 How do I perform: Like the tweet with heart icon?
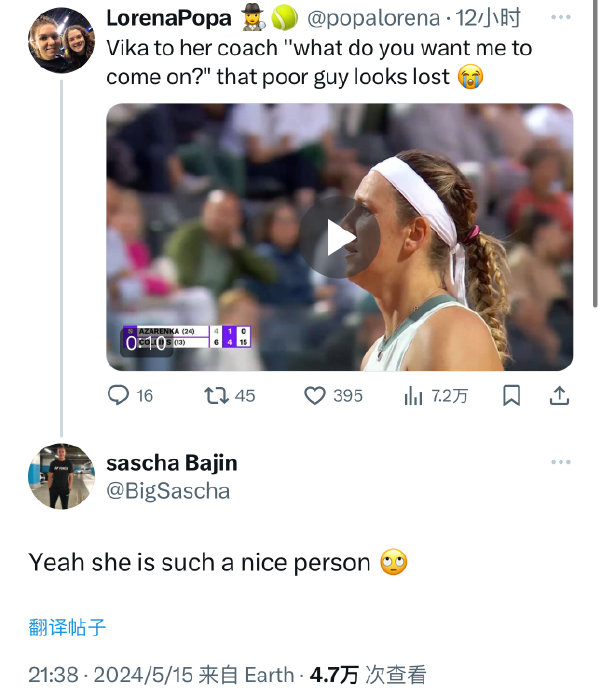(x=315, y=396)
